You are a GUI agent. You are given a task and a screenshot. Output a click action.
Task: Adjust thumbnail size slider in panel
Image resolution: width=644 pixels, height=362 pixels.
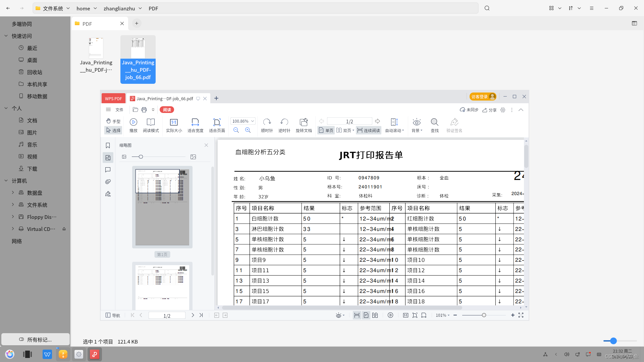pos(141,157)
